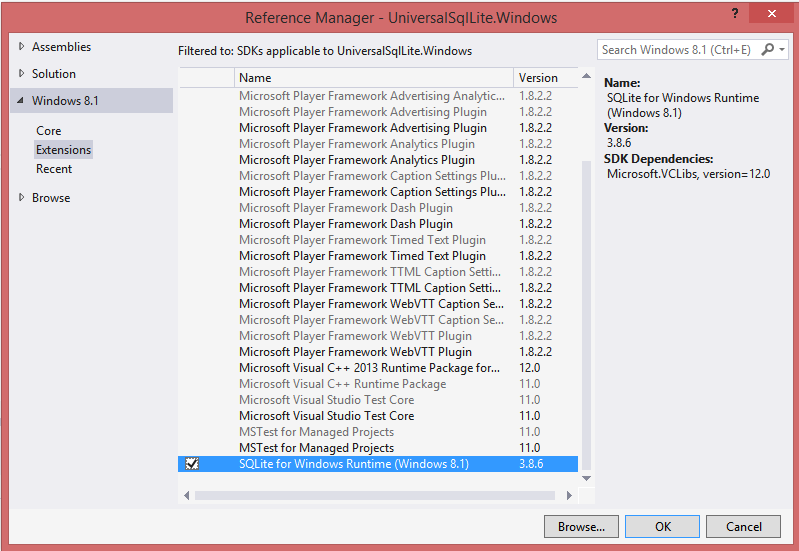Select grayed-out Microsoft Player Framework WebVTT Plugin row
This screenshot has height=551, width=799.
tap(378, 336)
